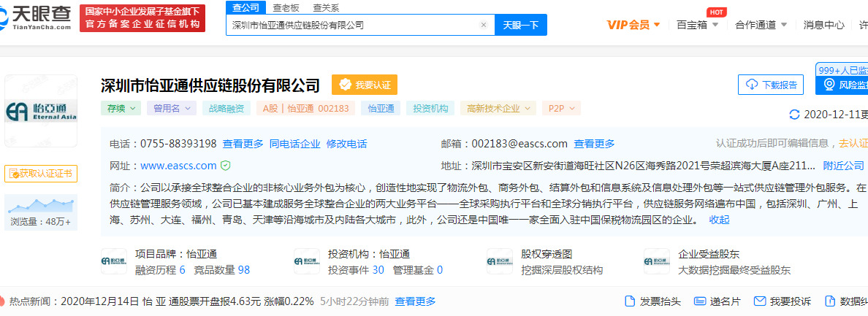Click the 风险监控 button
The image size is (868, 316).
click(842, 85)
